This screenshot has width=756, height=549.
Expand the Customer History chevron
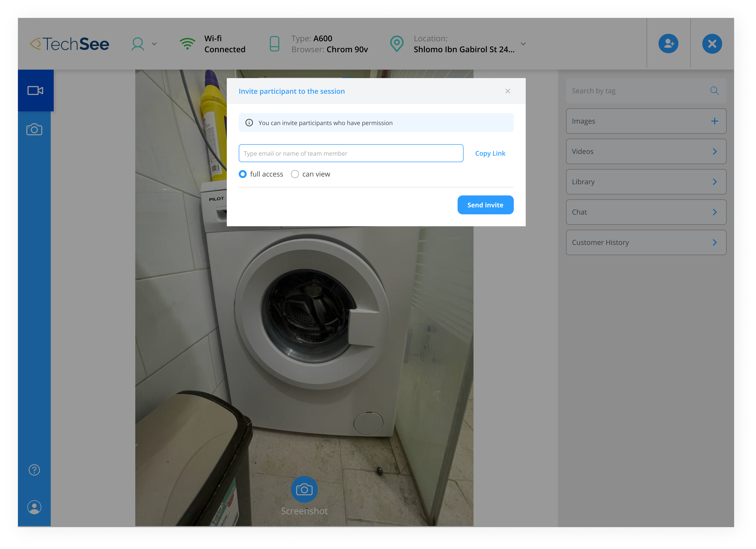pyautogui.click(x=715, y=243)
